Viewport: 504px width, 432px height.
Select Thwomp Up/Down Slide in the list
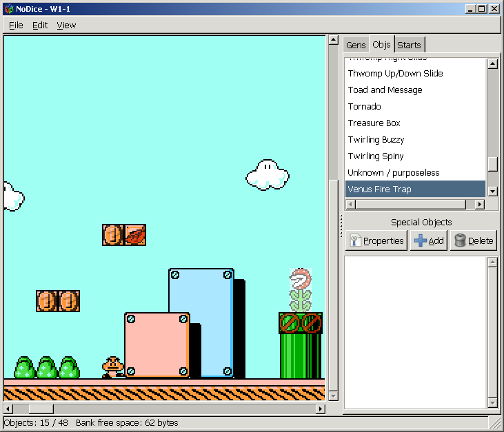[x=414, y=74]
